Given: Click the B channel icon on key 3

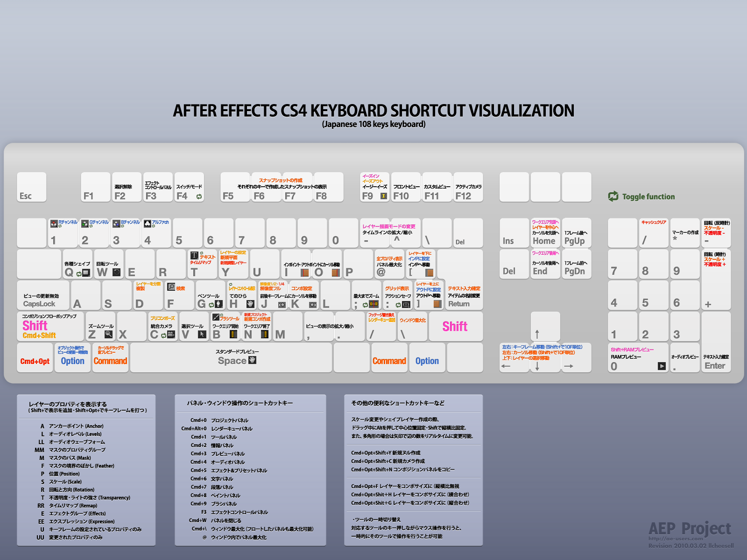Looking at the screenshot, I should pyautogui.click(x=116, y=224).
